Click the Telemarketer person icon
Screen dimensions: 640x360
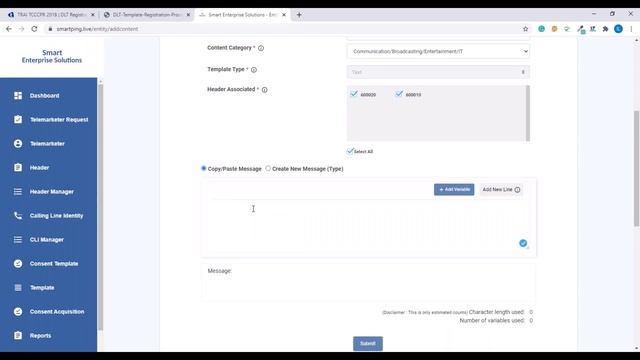[x=18, y=144]
